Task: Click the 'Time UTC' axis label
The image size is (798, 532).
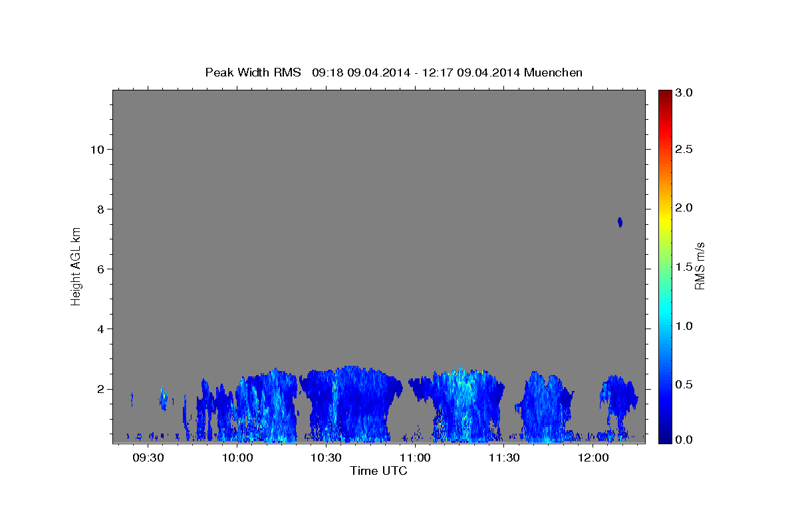Action: pyautogui.click(x=378, y=471)
